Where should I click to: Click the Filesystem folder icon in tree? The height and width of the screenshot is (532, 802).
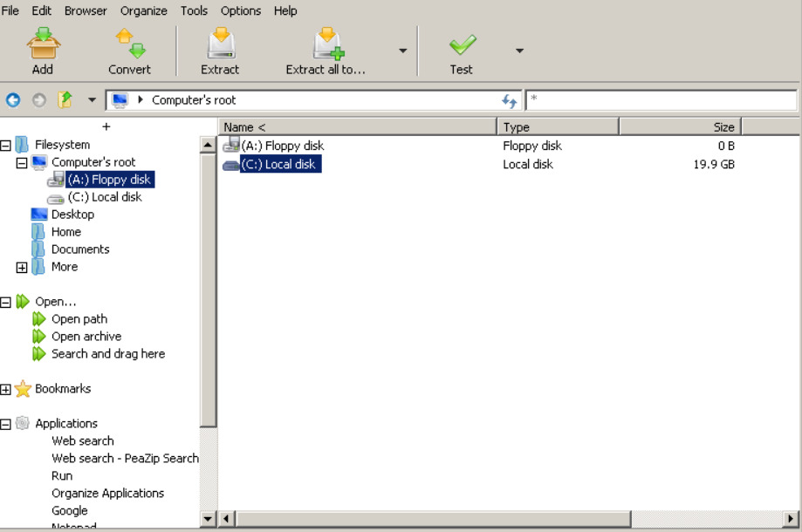click(x=22, y=145)
